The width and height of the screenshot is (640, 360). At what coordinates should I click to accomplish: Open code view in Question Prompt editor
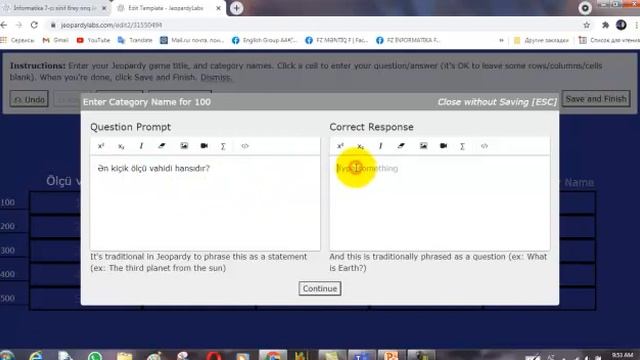[245, 146]
